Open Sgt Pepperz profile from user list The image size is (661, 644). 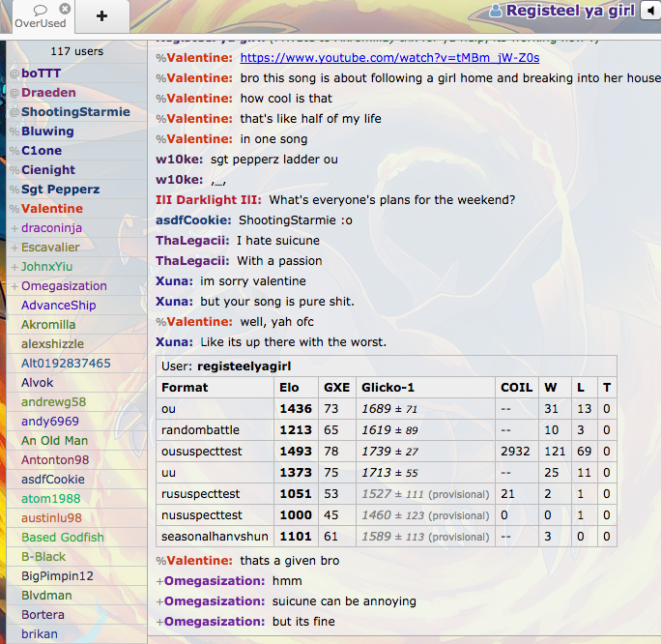click(60, 190)
